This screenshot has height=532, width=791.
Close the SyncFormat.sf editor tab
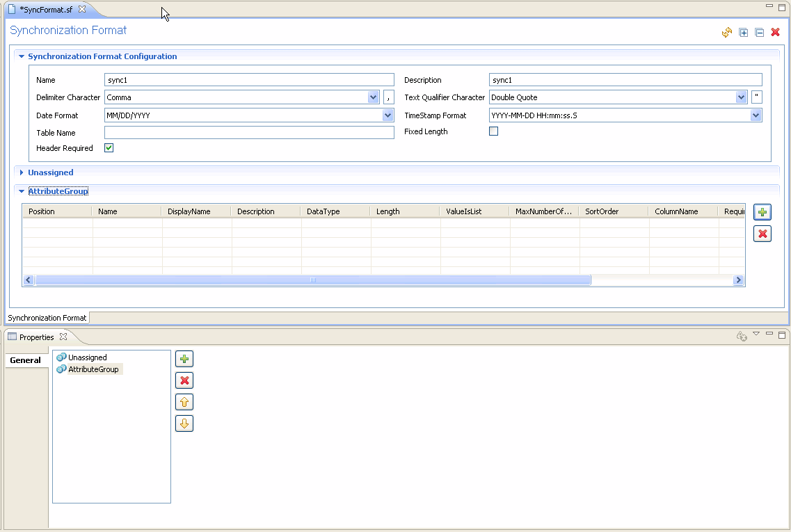82,9
